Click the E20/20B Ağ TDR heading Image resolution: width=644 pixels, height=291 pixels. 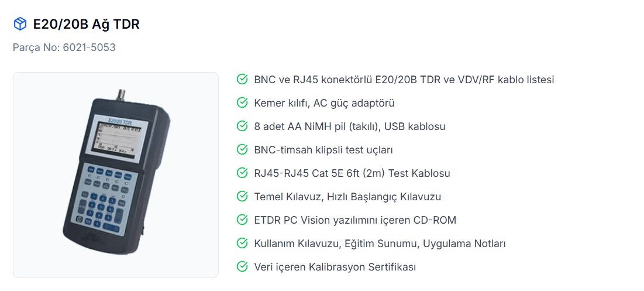pyautogui.click(x=86, y=24)
